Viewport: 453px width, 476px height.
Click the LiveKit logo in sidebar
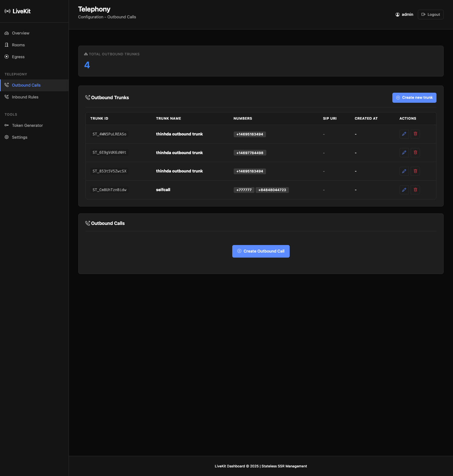coord(18,11)
